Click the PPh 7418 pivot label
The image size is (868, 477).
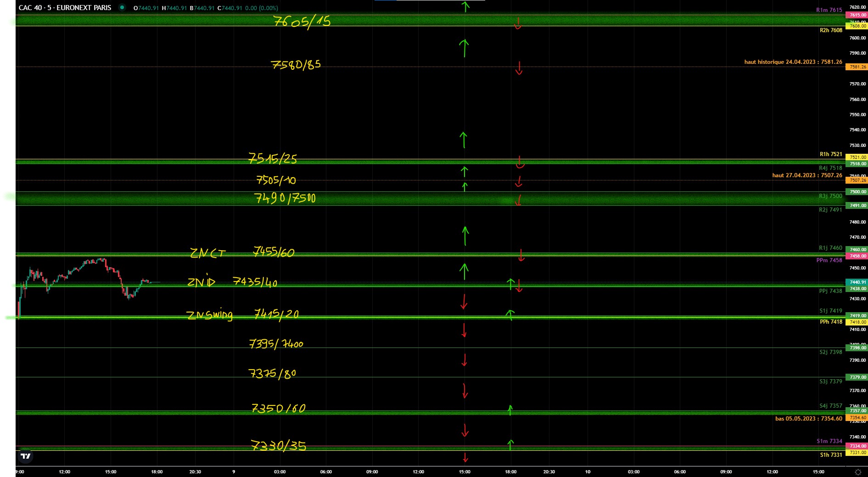831,321
